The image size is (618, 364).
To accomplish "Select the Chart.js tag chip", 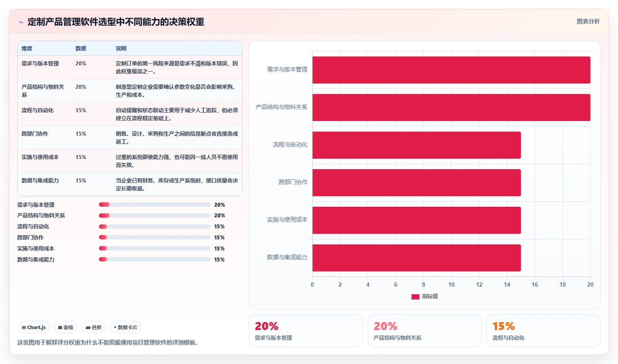I will (34, 327).
